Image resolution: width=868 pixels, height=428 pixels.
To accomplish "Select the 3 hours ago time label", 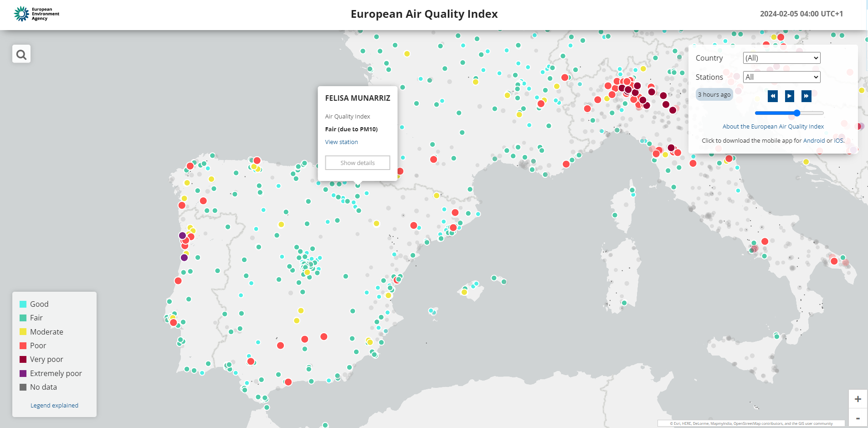I will coord(714,95).
